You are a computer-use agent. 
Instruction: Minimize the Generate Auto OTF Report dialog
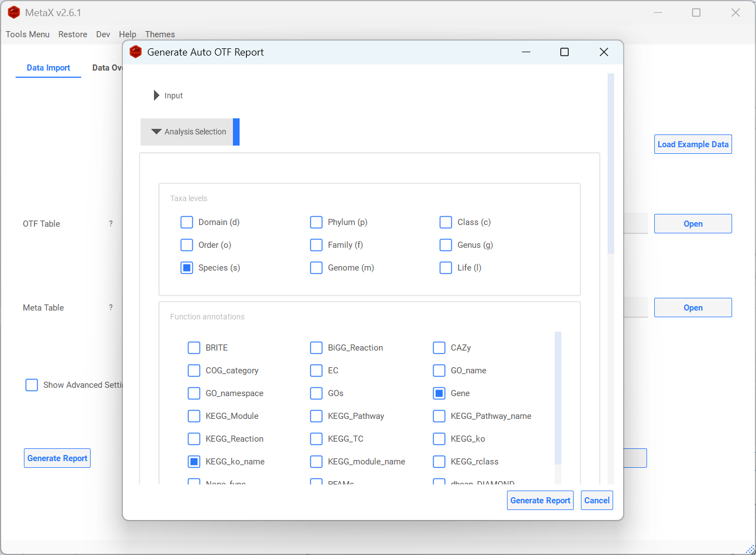(x=526, y=52)
